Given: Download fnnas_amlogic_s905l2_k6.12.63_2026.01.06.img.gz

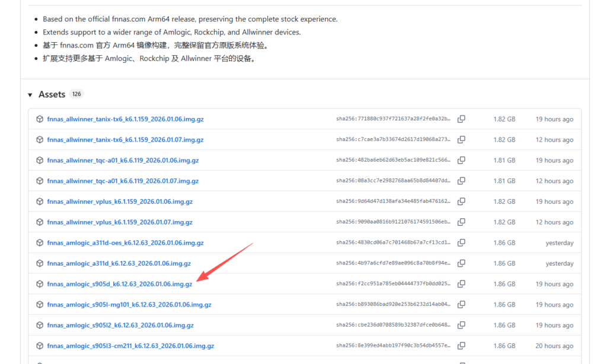Looking at the screenshot, I should [x=120, y=325].
